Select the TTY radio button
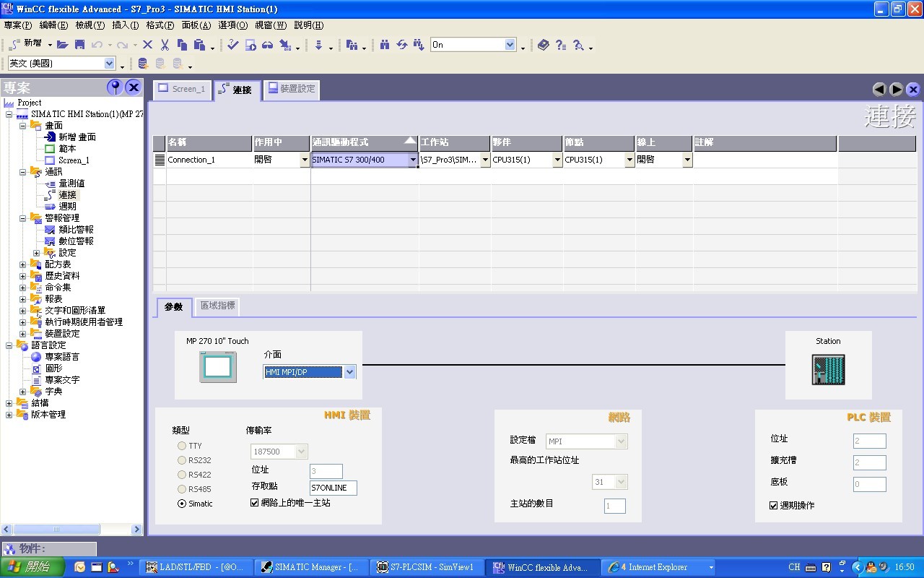This screenshot has height=578, width=924. [x=182, y=446]
